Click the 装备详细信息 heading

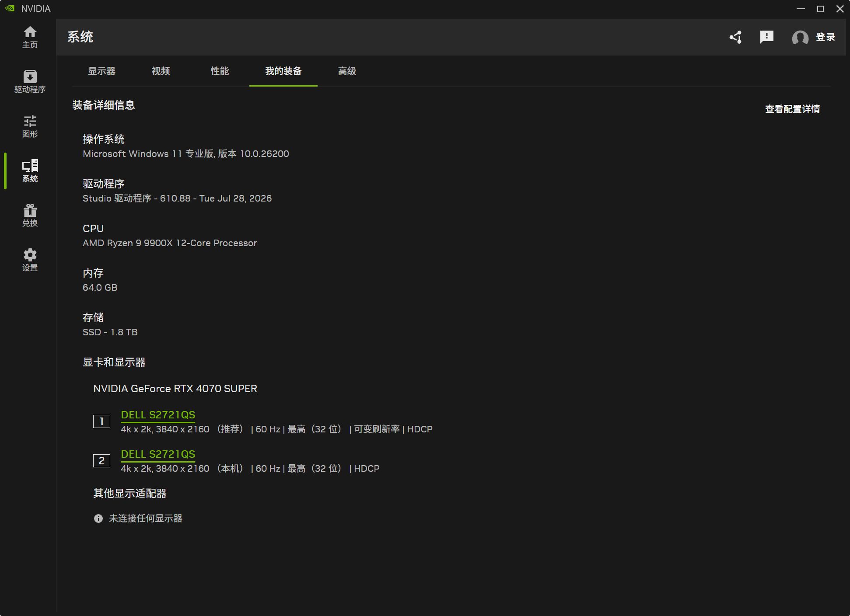[104, 105]
